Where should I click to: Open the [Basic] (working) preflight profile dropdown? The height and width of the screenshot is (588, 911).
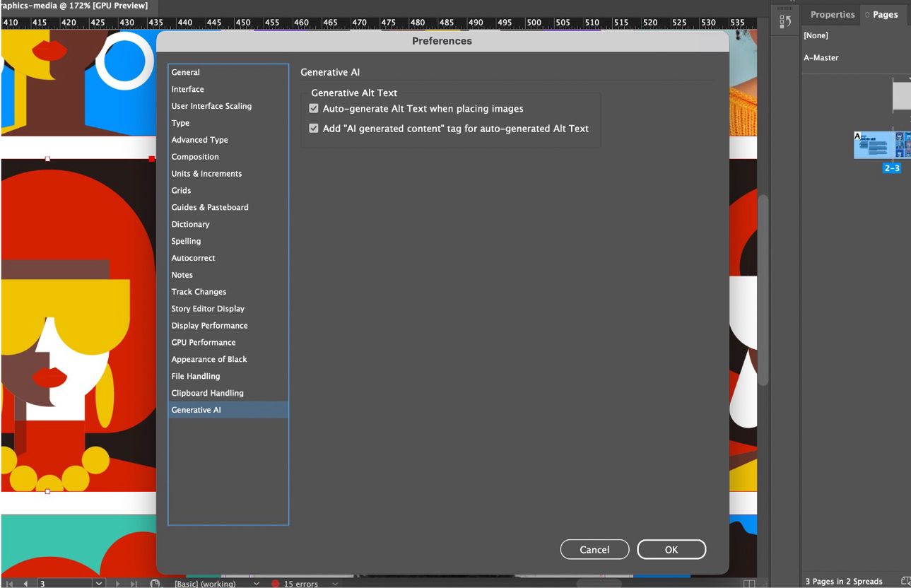tap(256, 584)
